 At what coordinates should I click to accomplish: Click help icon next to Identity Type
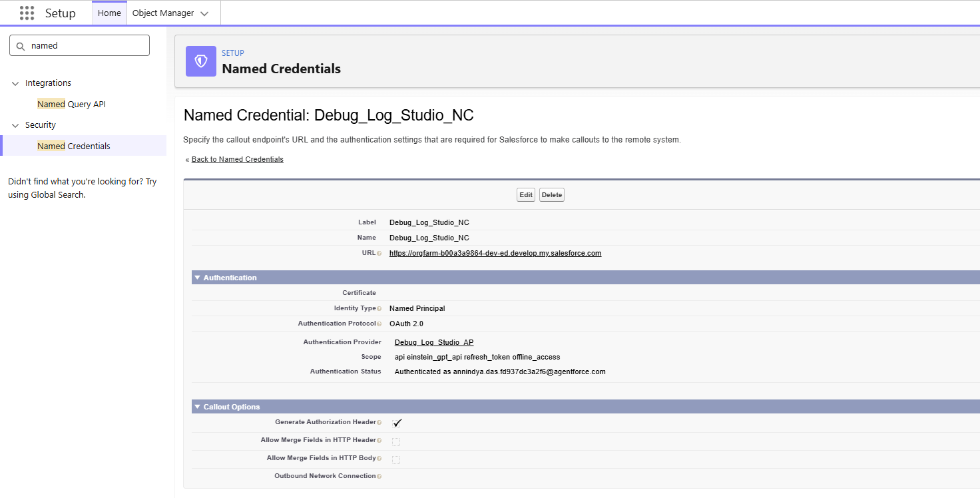click(379, 309)
